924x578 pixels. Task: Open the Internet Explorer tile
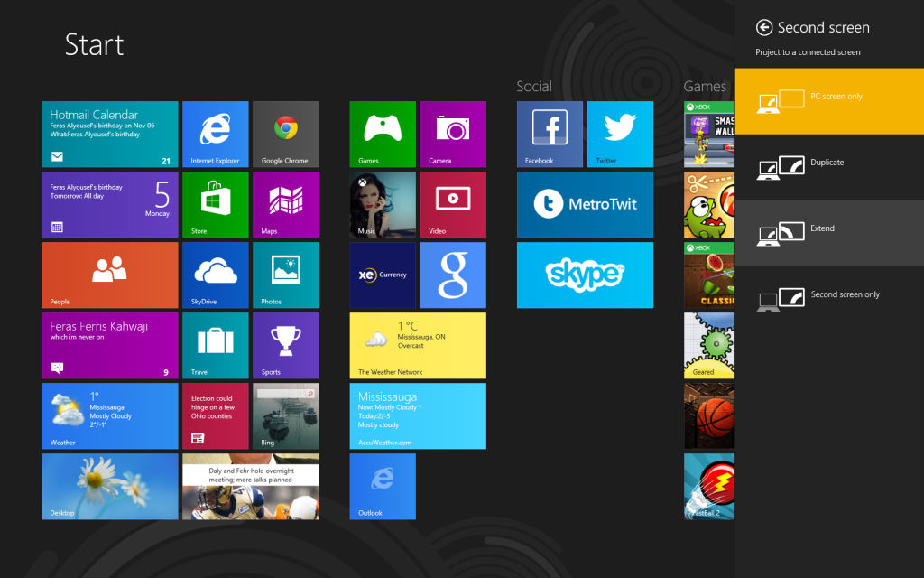point(215,134)
